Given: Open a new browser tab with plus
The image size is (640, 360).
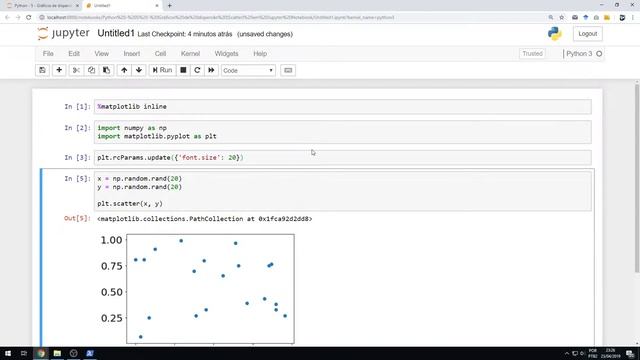Looking at the screenshot, I should (x=169, y=6).
